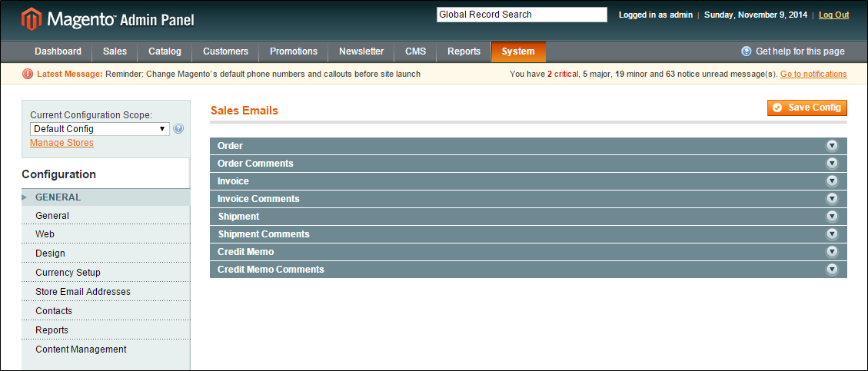Expand the Credit Memo Comments arrow icon
Image resolution: width=868 pixels, height=371 pixels.
832,270
